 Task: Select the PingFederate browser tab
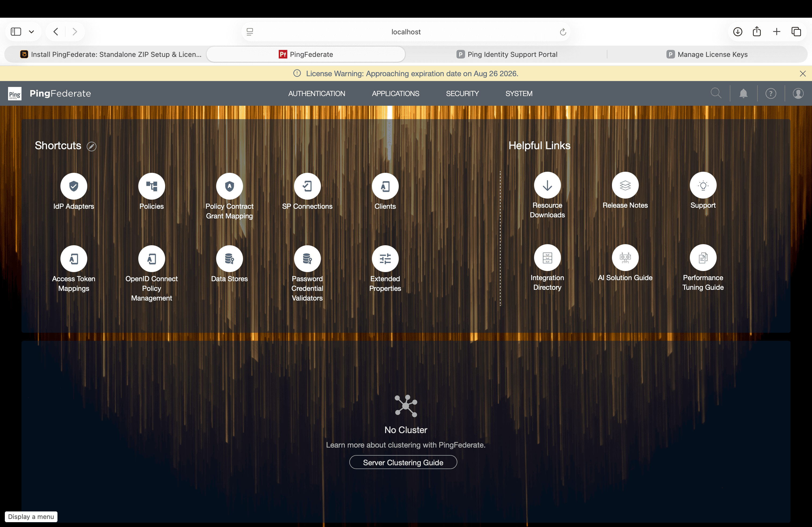click(306, 54)
